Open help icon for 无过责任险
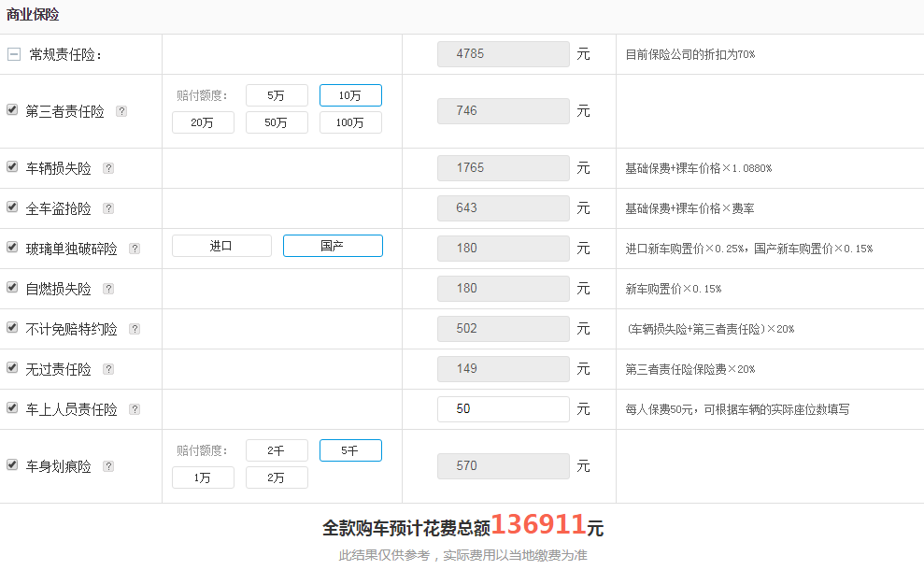Screen dimensions: 924x570 (108, 368)
